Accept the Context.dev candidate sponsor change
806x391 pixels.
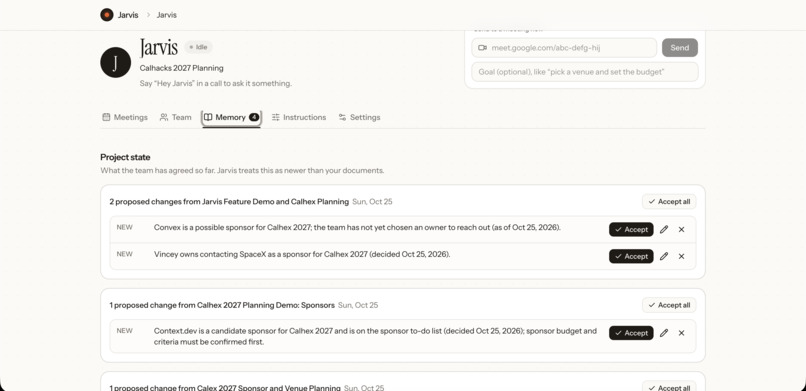tap(631, 333)
